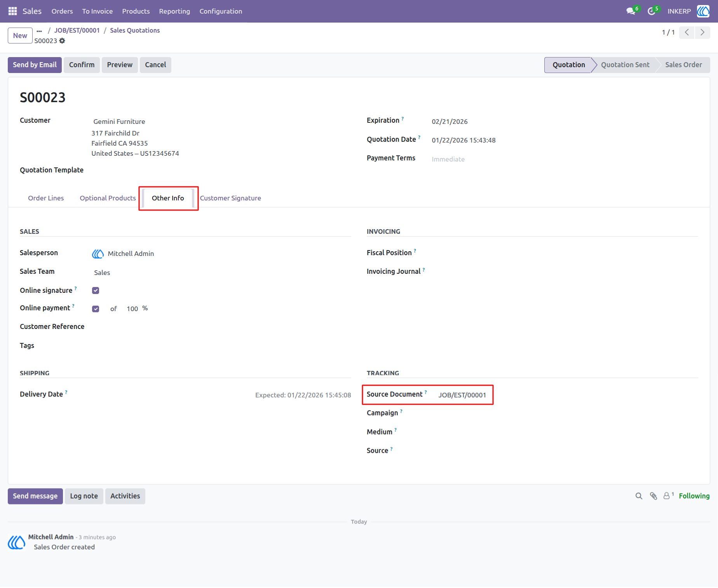This screenshot has height=588, width=718.
Task: Open the To Invoice menu
Action: coord(98,11)
